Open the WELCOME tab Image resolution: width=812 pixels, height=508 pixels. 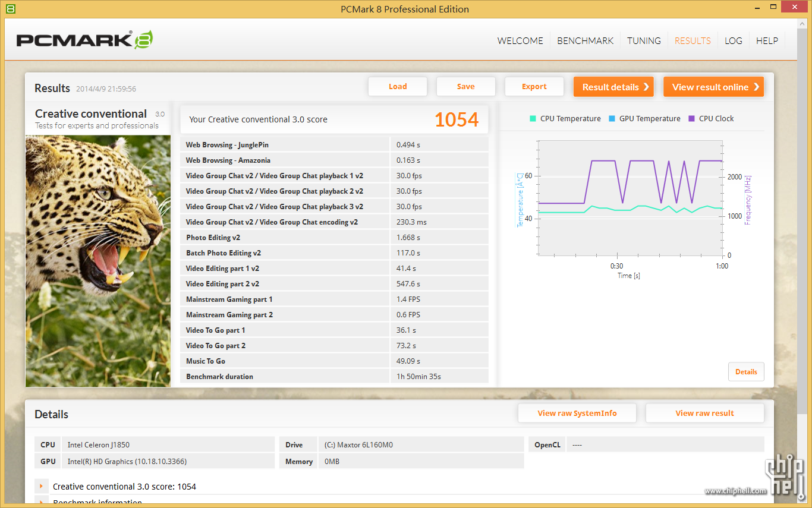520,40
